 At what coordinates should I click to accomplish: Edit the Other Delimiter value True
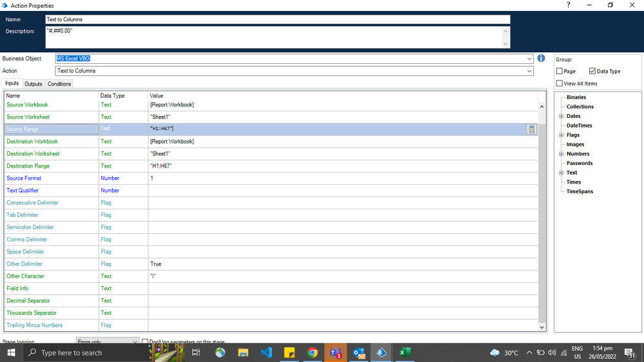tap(342, 264)
